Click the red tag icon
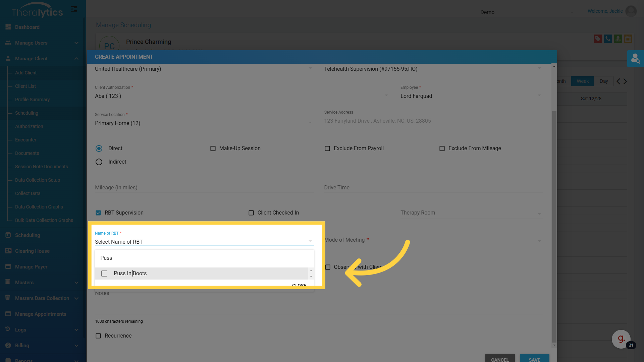 [597, 39]
